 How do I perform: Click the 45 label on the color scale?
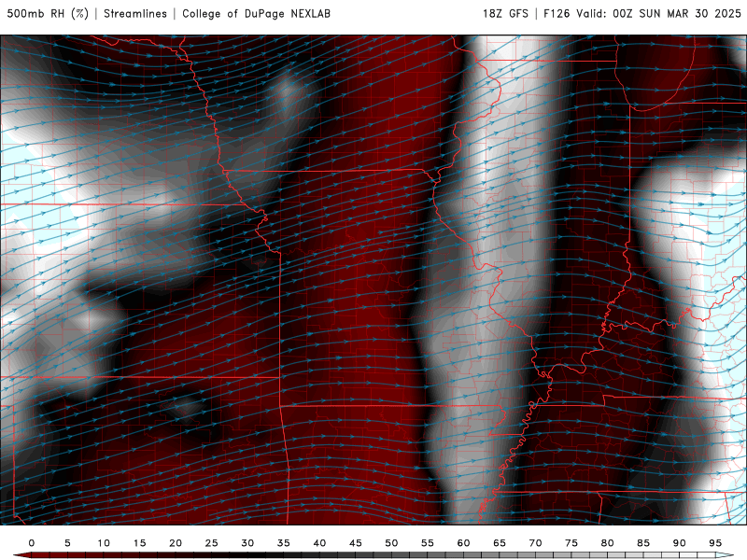(x=356, y=543)
